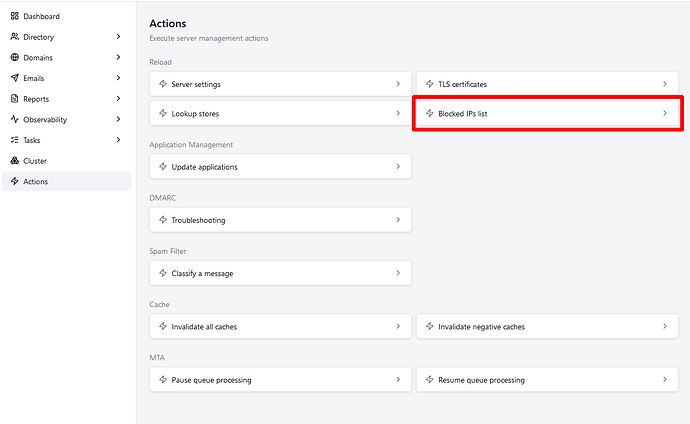This screenshot has width=690, height=424.
Task: Expand the Directory submenu chevron
Action: tap(118, 37)
